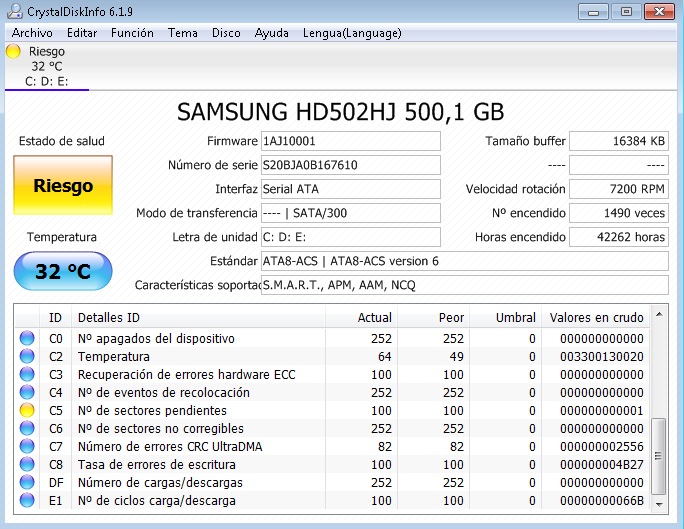
Task: Click the ID column header
Action: pos(55,317)
